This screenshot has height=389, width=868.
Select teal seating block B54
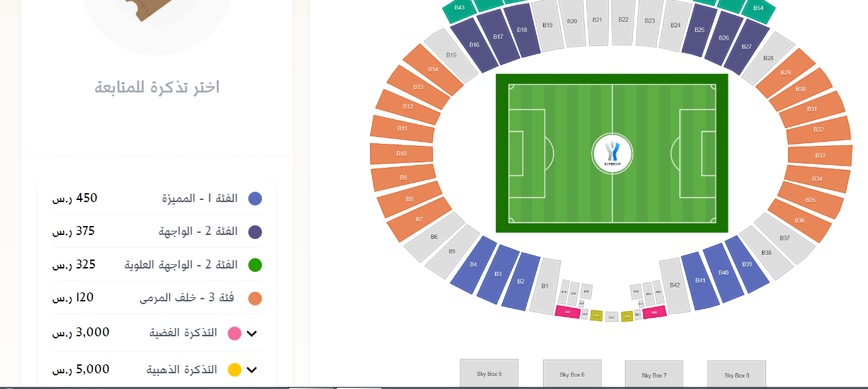pyautogui.click(x=758, y=8)
